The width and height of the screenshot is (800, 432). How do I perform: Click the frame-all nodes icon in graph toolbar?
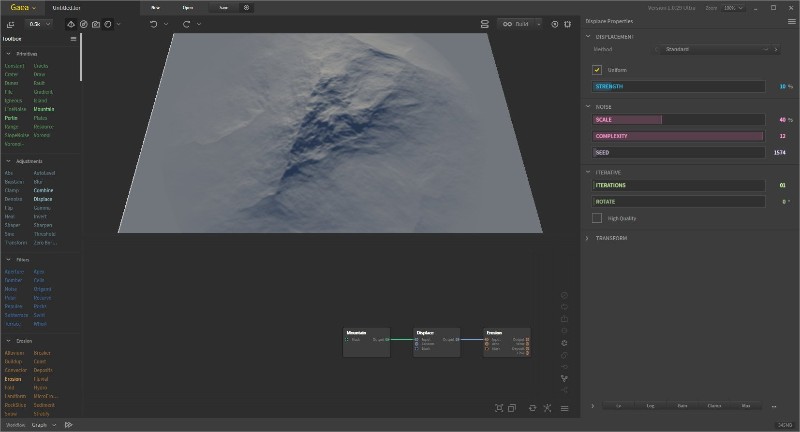pos(499,408)
